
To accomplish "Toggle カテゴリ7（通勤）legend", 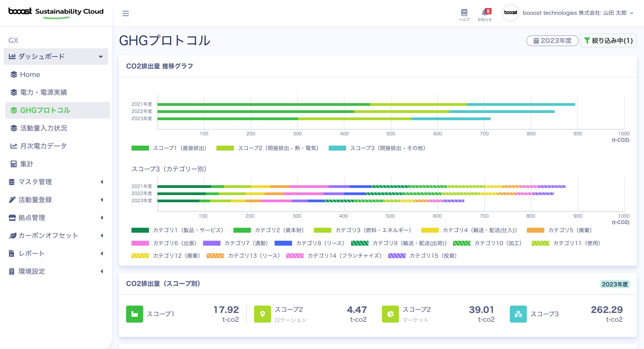I will click(x=236, y=243).
